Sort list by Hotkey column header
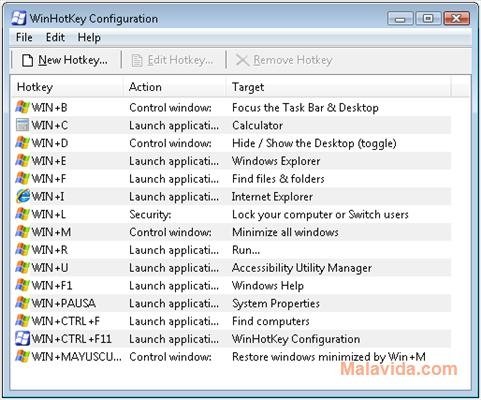The height and width of the screenshot is (400, 481). click(67, 87)
